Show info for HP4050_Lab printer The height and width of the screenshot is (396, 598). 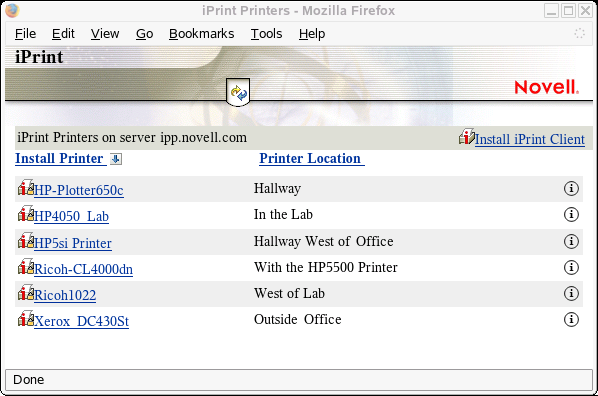571,214
